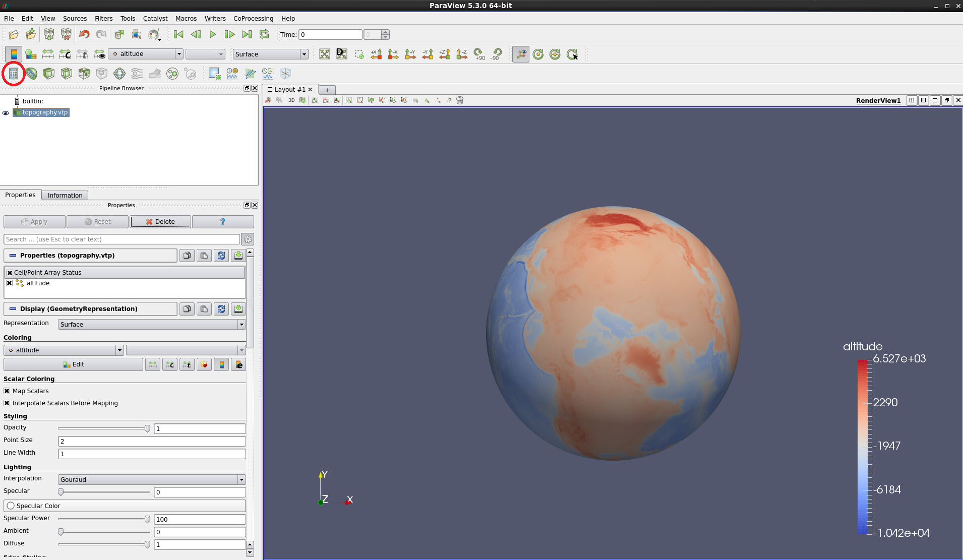
Task: Switch to the Information tab
Action: coord(65,196)
